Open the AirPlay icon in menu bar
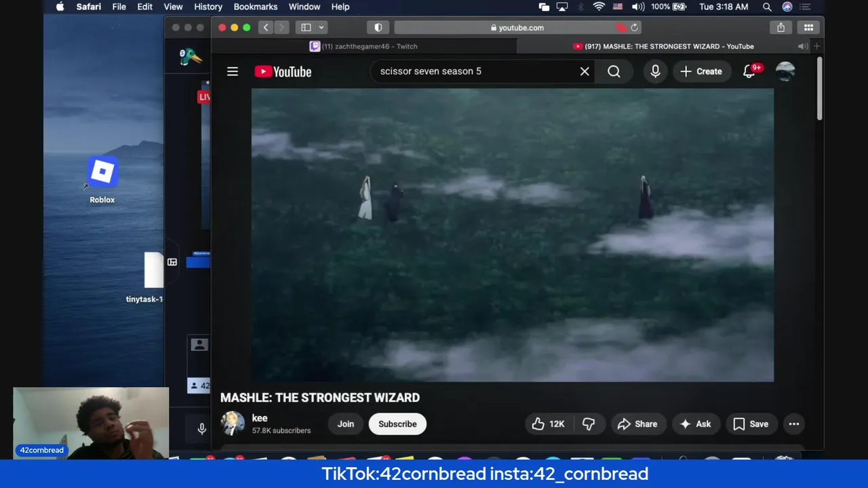This screenshot has width=868, height=488. pos(562,7)
